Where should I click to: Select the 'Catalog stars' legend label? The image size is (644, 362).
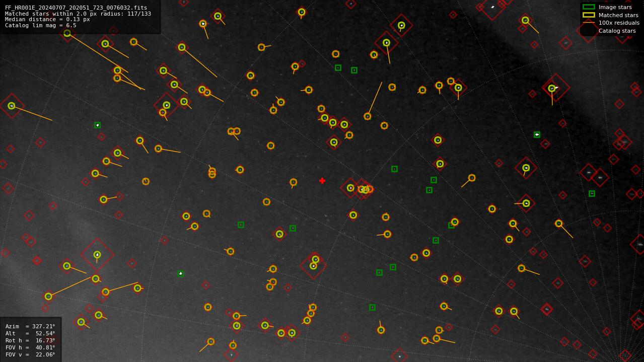[617, 31]
